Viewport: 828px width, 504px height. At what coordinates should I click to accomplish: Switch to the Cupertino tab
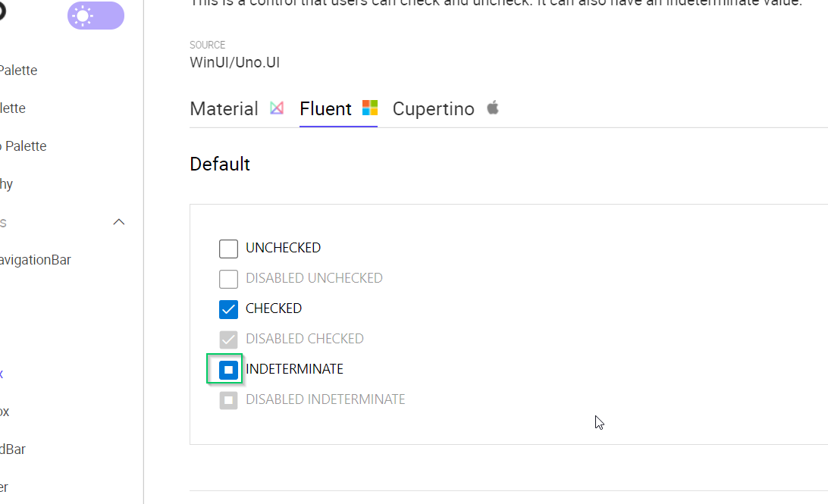tap(434, 108)
